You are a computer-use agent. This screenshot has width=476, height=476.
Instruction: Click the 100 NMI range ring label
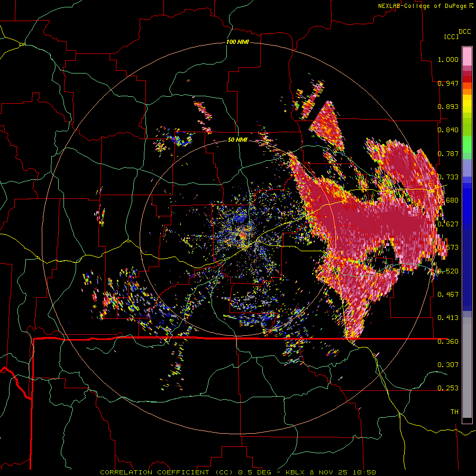pos(237,42)
